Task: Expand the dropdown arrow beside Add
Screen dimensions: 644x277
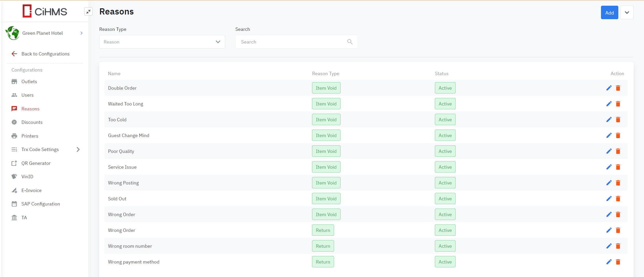Action: click(627, 13)
